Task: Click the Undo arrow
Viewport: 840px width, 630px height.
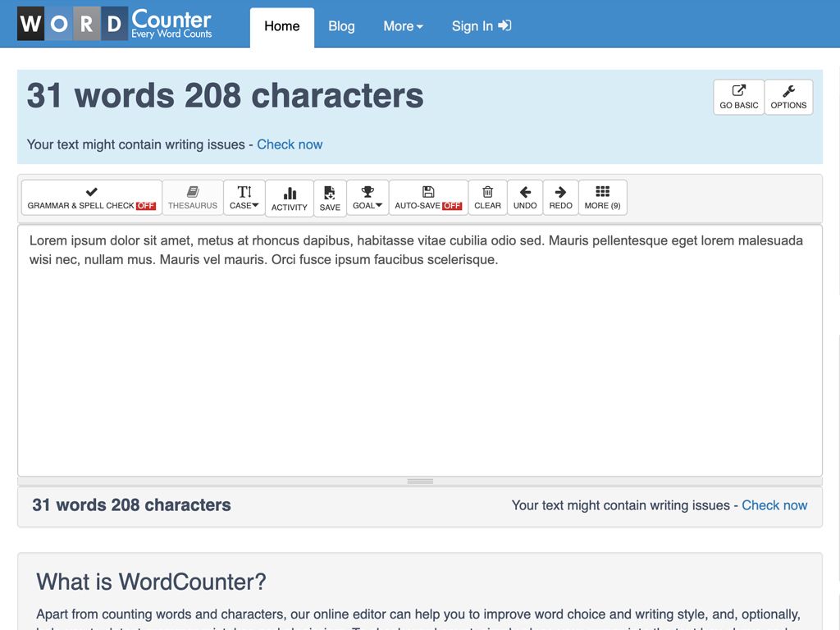Action: coord(525,198)
